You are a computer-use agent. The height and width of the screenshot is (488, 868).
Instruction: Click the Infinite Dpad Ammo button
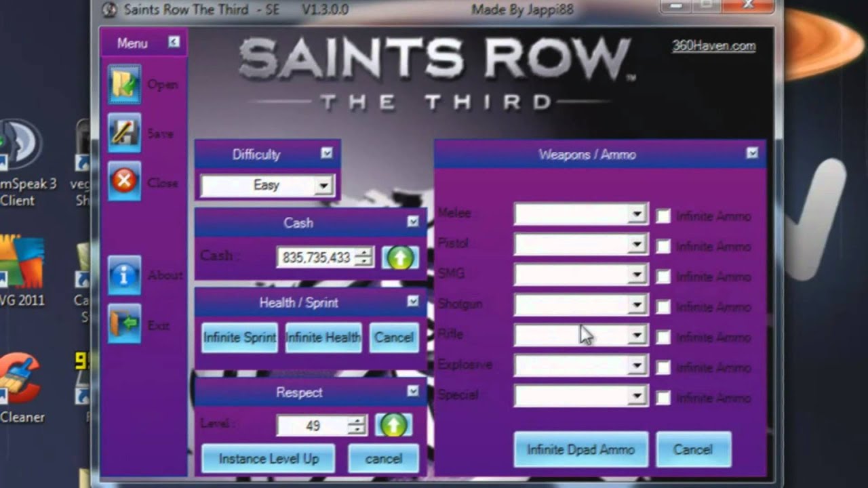click(580, 449)
